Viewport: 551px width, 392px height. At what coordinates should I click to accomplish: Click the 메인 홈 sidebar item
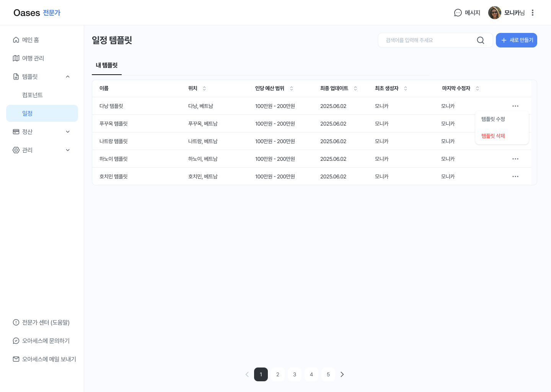[31, 40]
